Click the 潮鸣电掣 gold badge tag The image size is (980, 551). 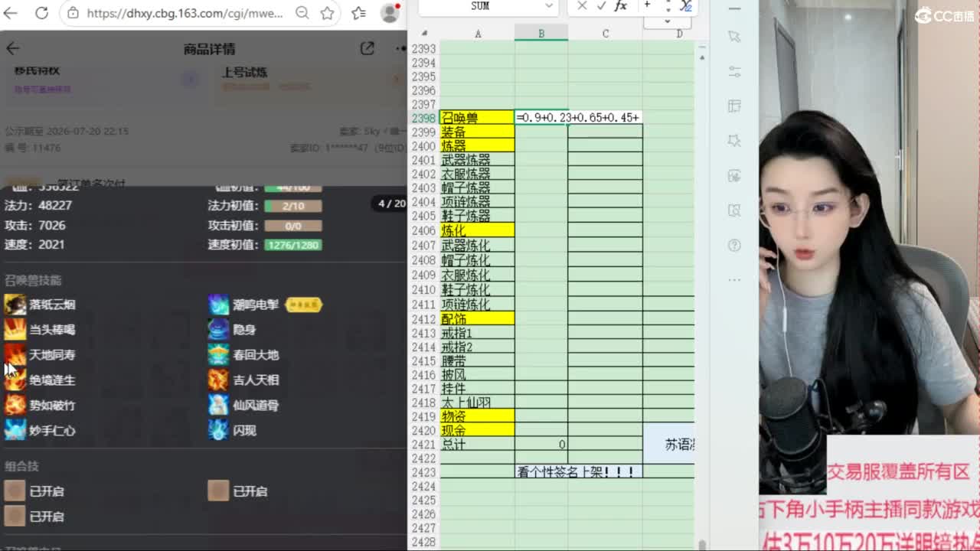303,305
